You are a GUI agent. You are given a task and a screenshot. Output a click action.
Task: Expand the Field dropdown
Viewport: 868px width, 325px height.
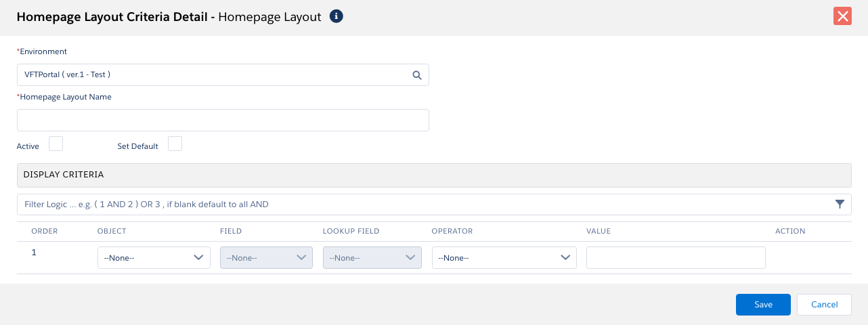[266, 258]
